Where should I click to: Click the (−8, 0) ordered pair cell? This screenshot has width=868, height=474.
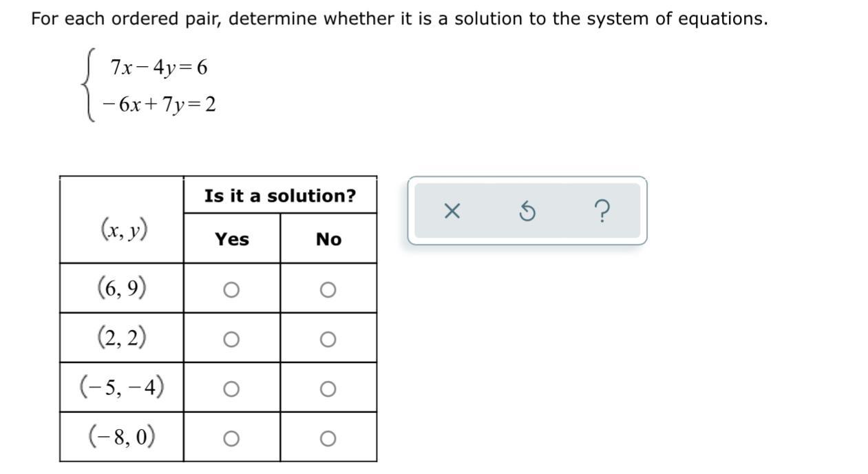click(x=122, y=437)
